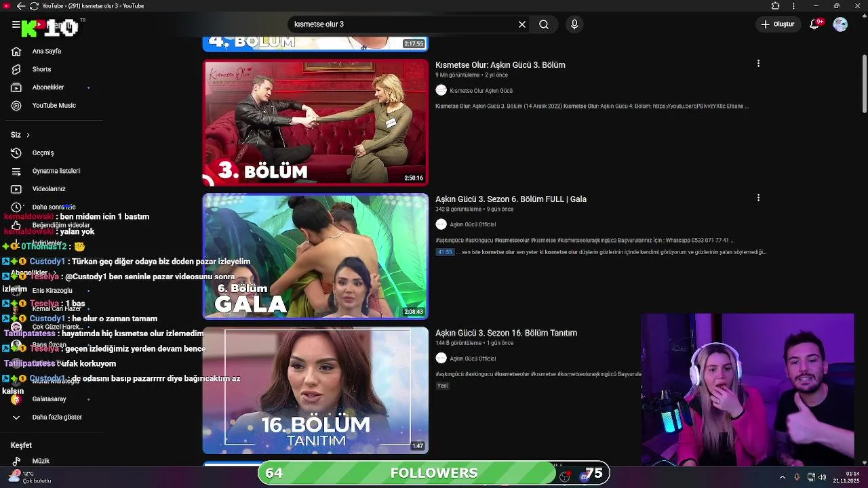This screenshot has width=868, height=488.
Task: Click the Daha sonra izle clock icon
Action: 16,207
